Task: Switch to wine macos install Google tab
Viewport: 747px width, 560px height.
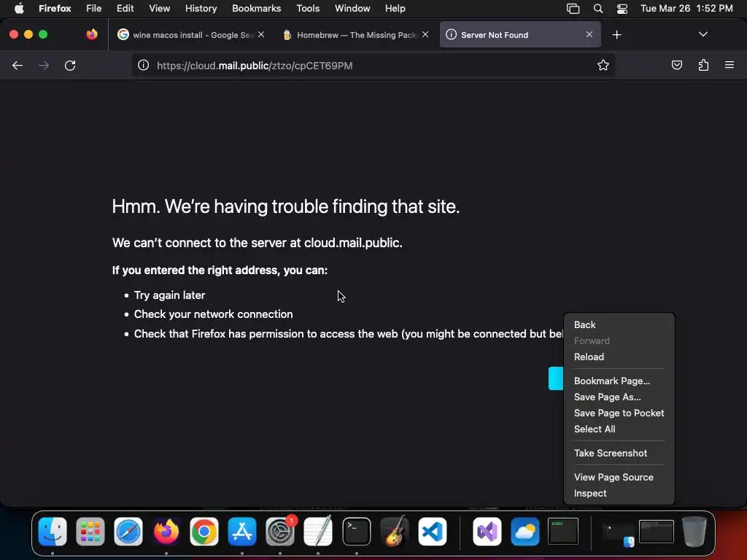Action: 190,34
